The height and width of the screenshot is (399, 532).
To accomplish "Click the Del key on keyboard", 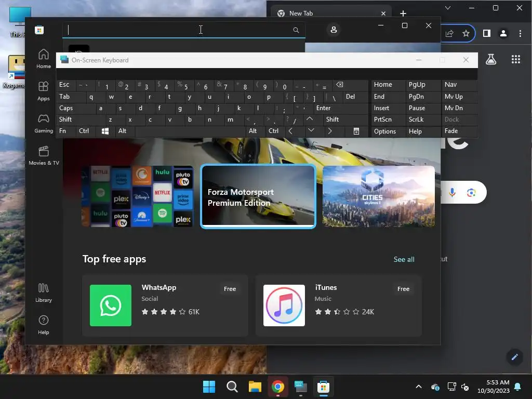I will tap(355, 97).
